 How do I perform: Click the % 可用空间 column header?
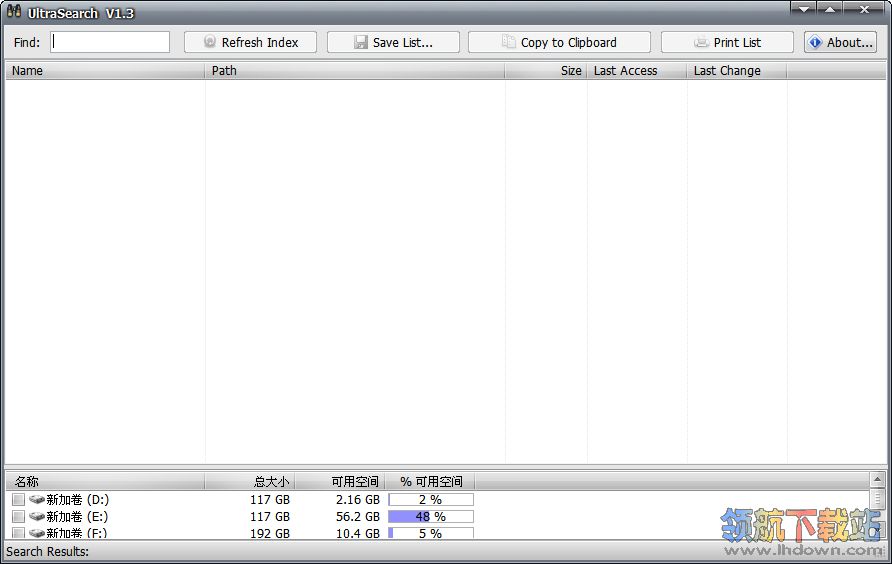pos(430,481)
